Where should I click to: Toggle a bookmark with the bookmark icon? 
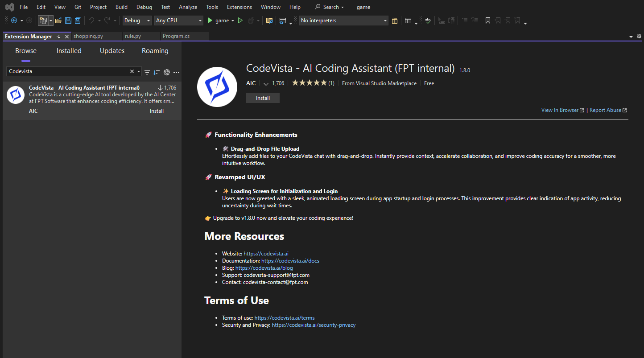coord(488,21)
